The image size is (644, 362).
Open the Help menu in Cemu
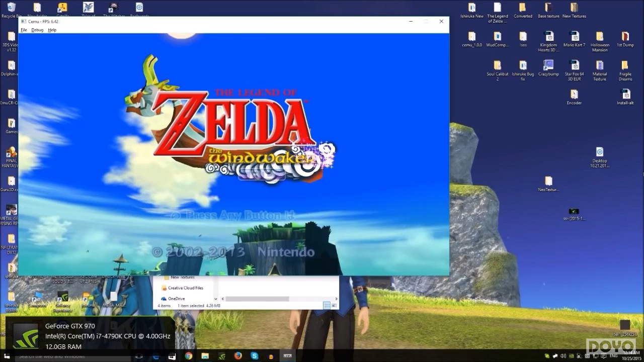click(x=52, y=30)
